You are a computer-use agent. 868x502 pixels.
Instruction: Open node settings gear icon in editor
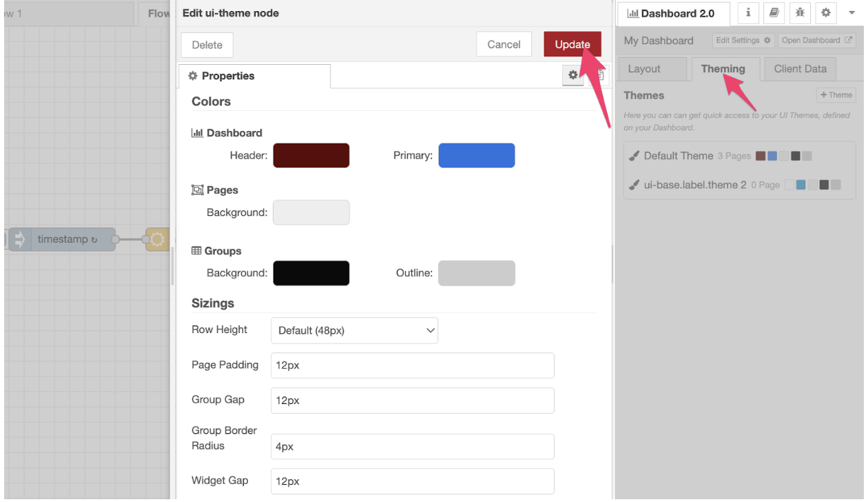click(x=572, y=75)
